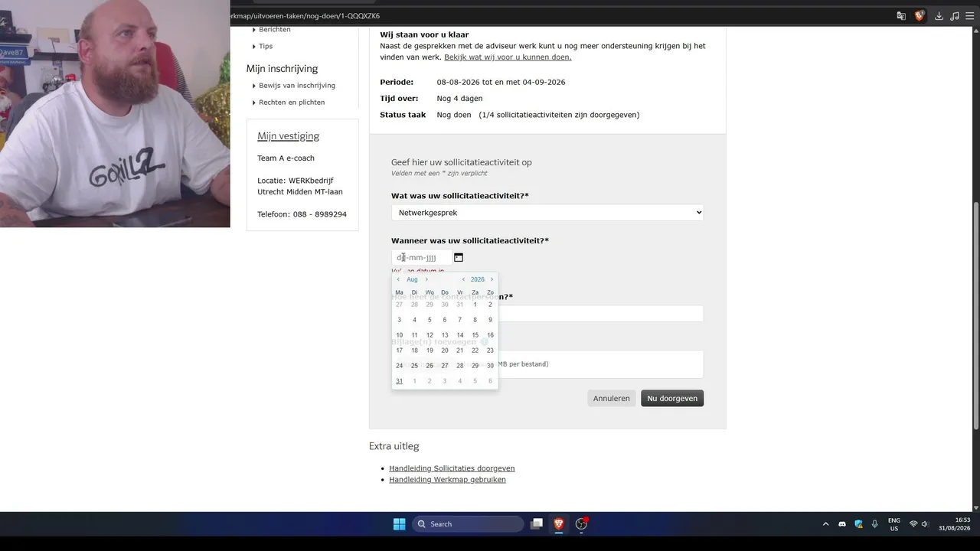Image resolution: width=980 pixels, height=551 pixels.
Task: Click the 2026 year selector in calendar
Action: click(478, 279)
